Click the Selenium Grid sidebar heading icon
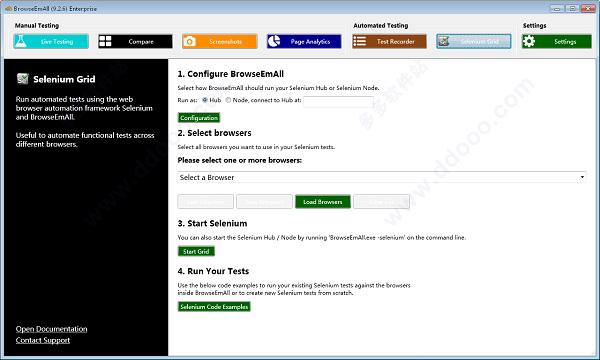This screenshot has height=360, width=600. [23, 79]
